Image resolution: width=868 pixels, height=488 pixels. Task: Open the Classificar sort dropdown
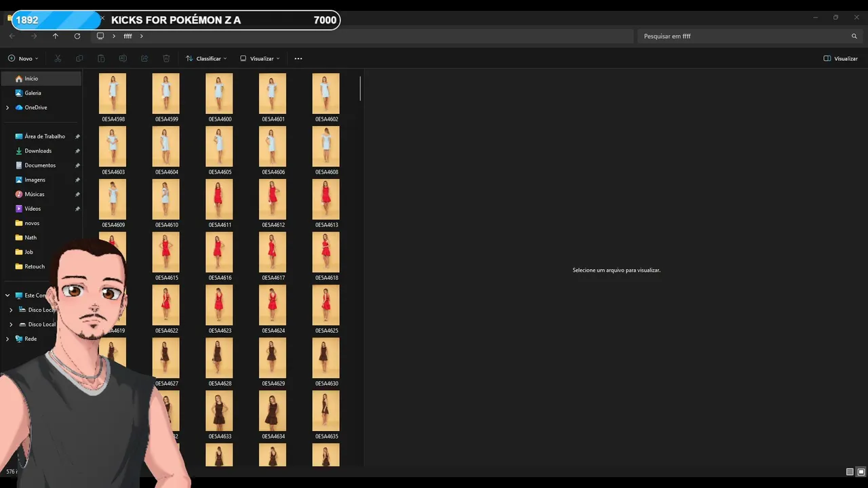click(x=206, y=58)
